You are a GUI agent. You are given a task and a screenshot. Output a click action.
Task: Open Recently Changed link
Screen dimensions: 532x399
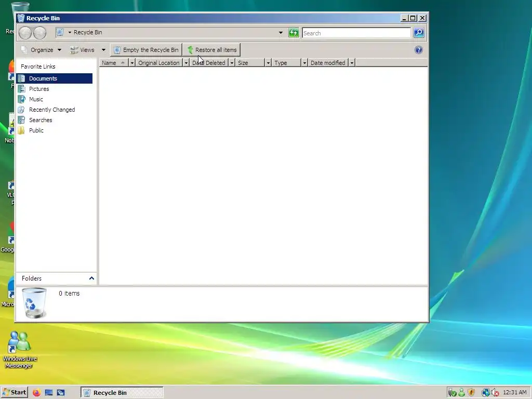[x=52, y=110]
